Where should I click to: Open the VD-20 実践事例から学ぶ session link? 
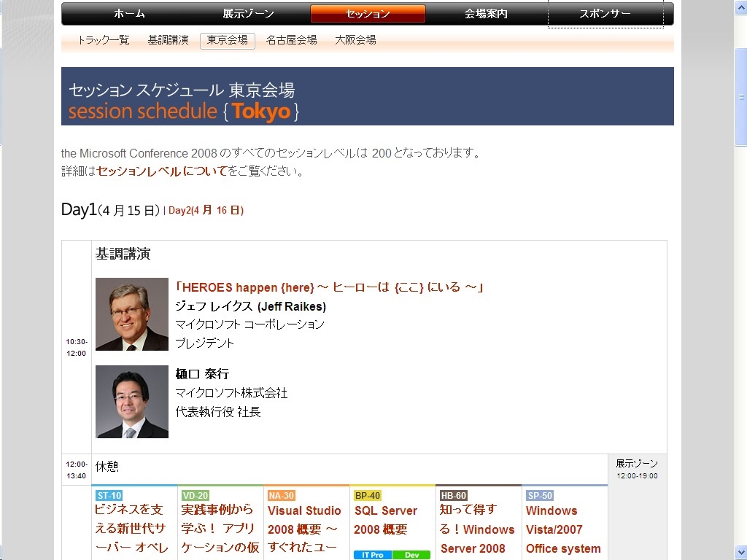tap(220, 529)
